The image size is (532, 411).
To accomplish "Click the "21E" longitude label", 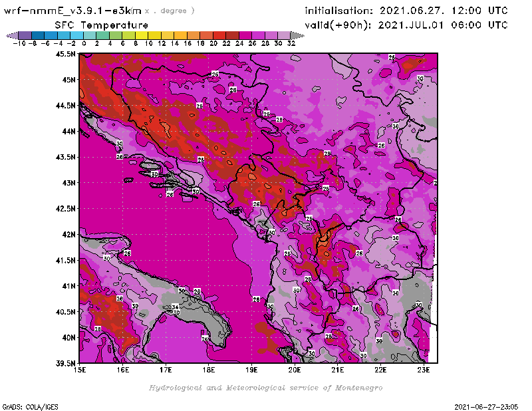I will 337,370.
